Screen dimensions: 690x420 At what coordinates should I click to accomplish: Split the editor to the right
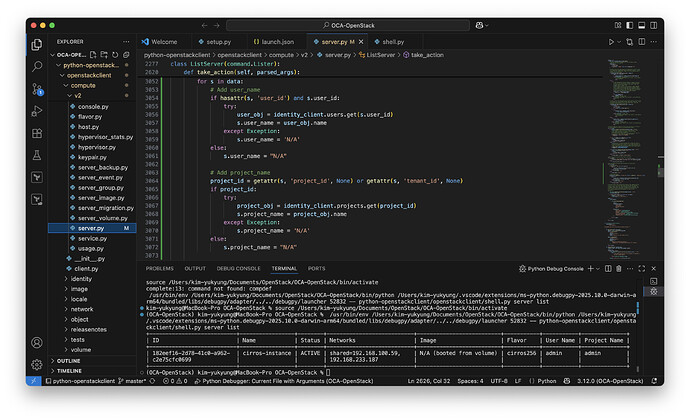tap(642, 42)
